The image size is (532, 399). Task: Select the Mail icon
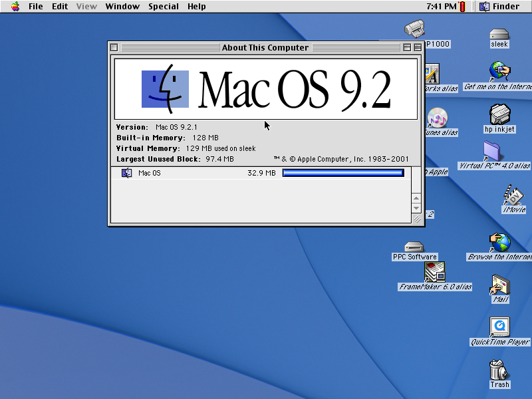point(500,285)
